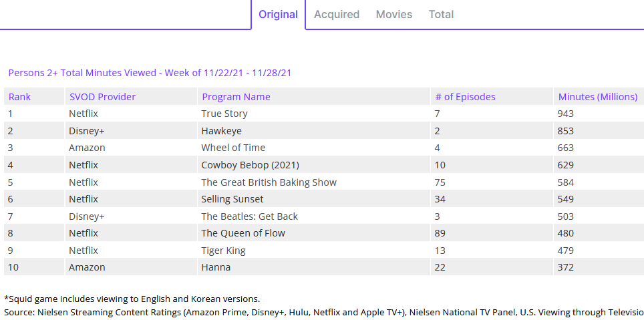644x320 pixels.
Task: Click the SVOD Provider column header
Action: [102, 97]
